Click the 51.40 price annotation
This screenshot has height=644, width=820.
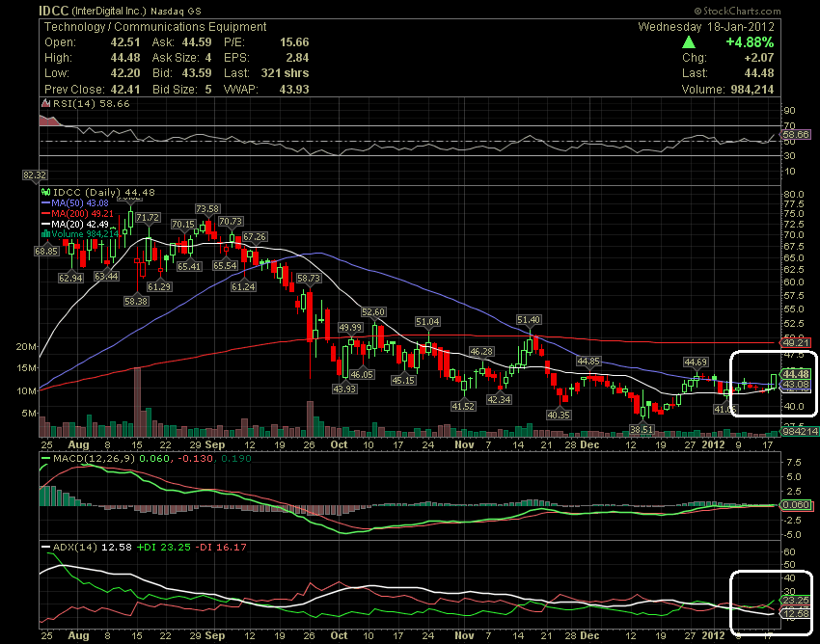pyautogui.click(x=529, y=319)
